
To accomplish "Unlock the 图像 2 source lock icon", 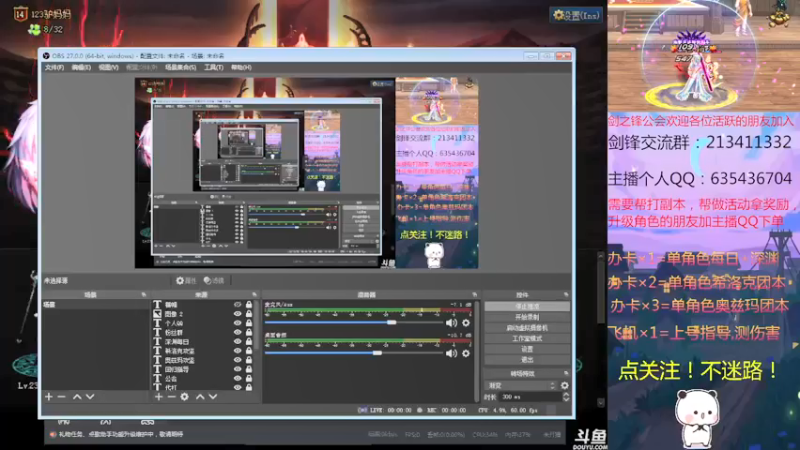I will (x=249, y=314).
